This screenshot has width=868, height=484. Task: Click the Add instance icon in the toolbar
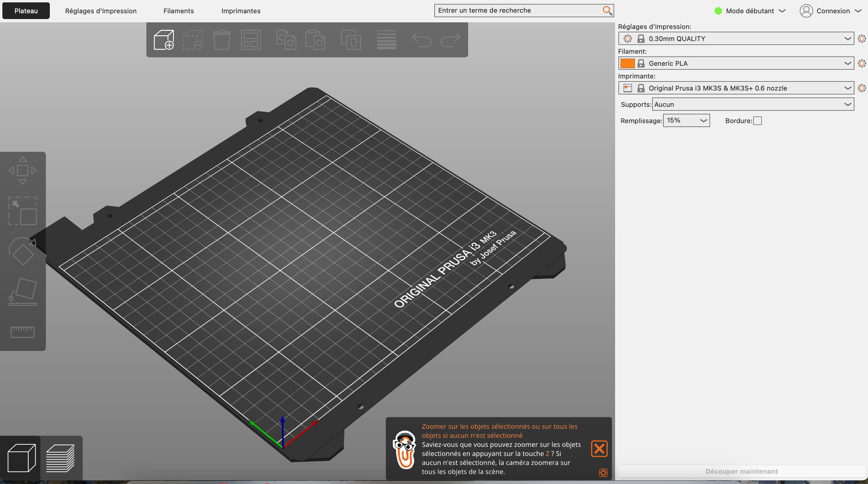[x=351, y=40]
